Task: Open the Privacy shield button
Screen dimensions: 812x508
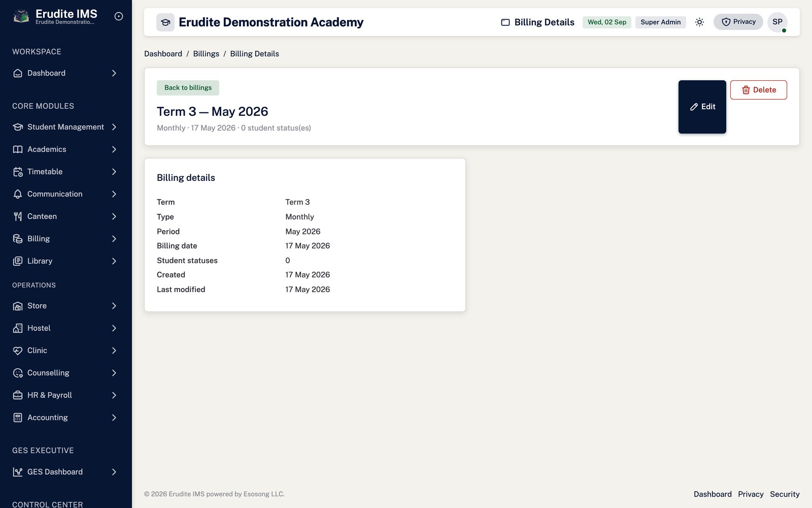Action: point(738,22)
